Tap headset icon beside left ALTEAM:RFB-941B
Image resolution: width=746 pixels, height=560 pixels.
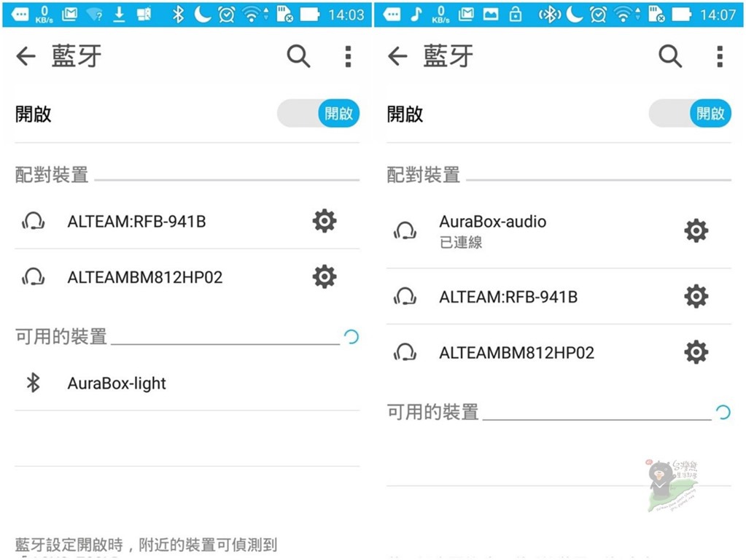tap(34, 221)
